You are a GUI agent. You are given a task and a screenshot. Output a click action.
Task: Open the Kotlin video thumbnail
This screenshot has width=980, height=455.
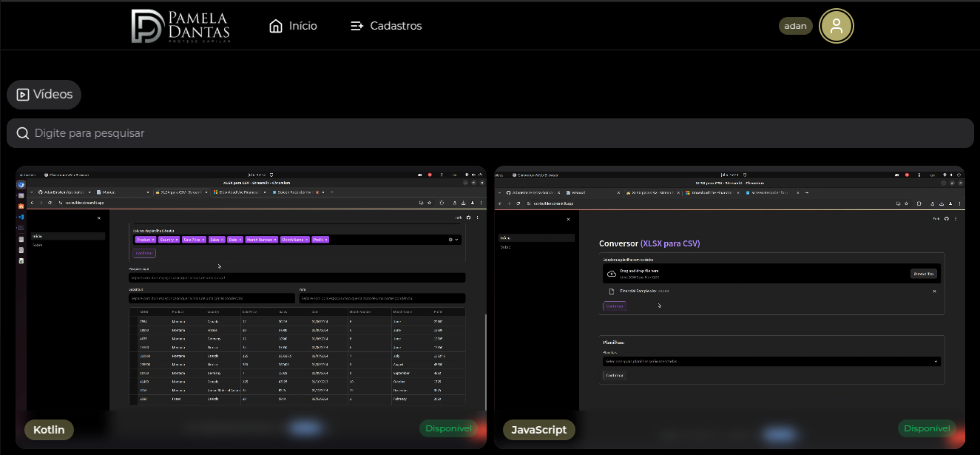pyautogui.click(x=251, y=296)
